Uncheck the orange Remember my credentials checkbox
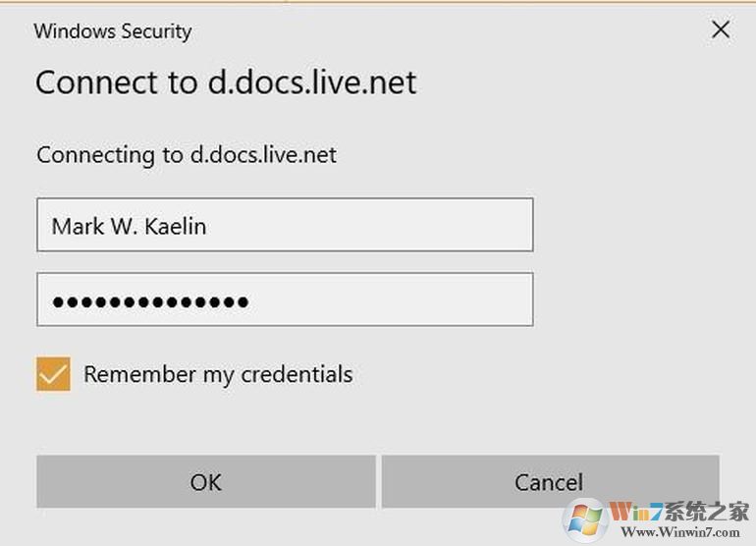This screenshot has height=546, width=756. (53, 374)
